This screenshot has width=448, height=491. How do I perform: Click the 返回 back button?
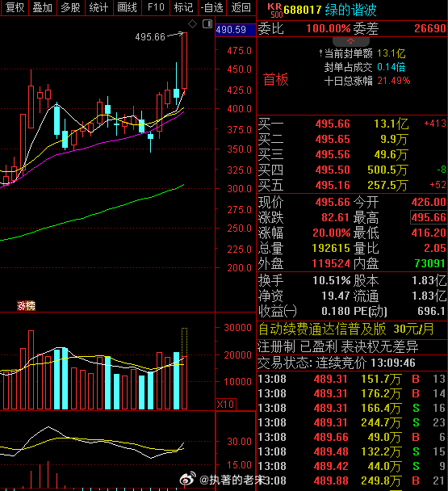[x=241, y=7]
